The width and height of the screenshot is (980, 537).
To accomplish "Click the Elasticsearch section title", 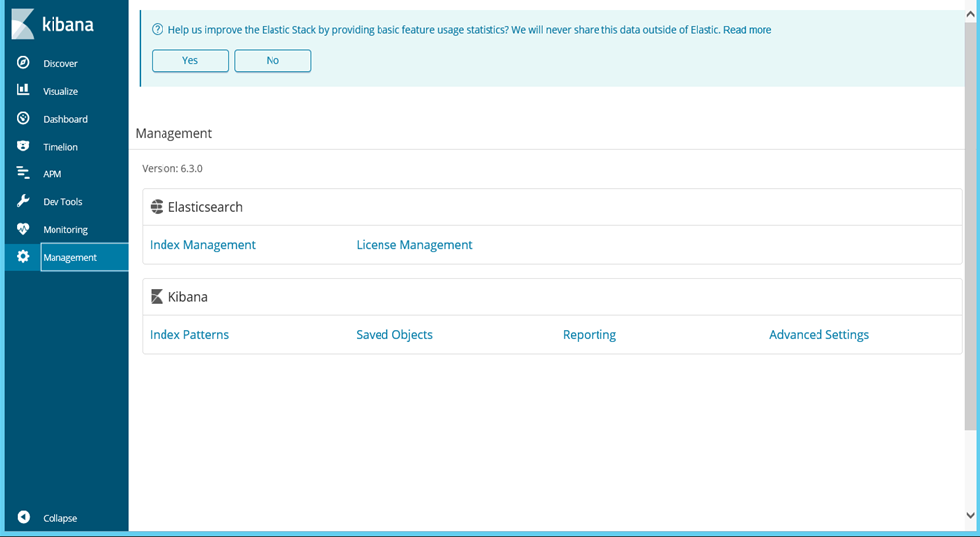I will [x=205, y=207].
